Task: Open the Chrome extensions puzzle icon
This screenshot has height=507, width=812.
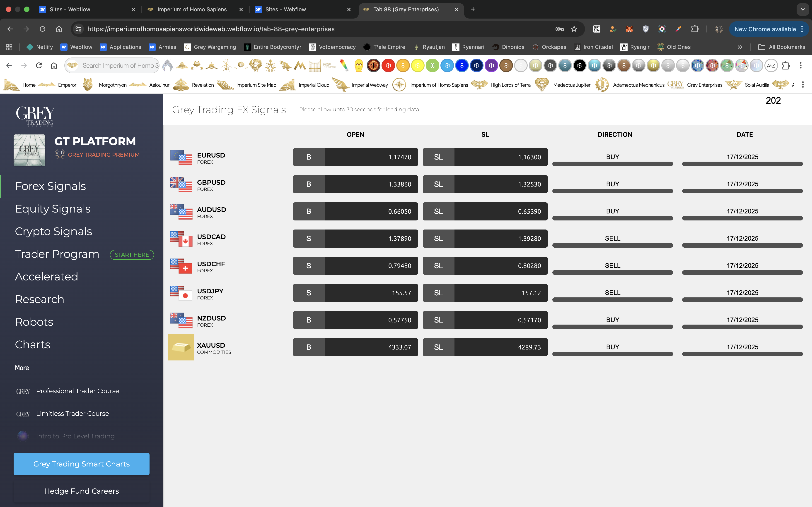Action: pyautogui.click(x=695, y=29)
